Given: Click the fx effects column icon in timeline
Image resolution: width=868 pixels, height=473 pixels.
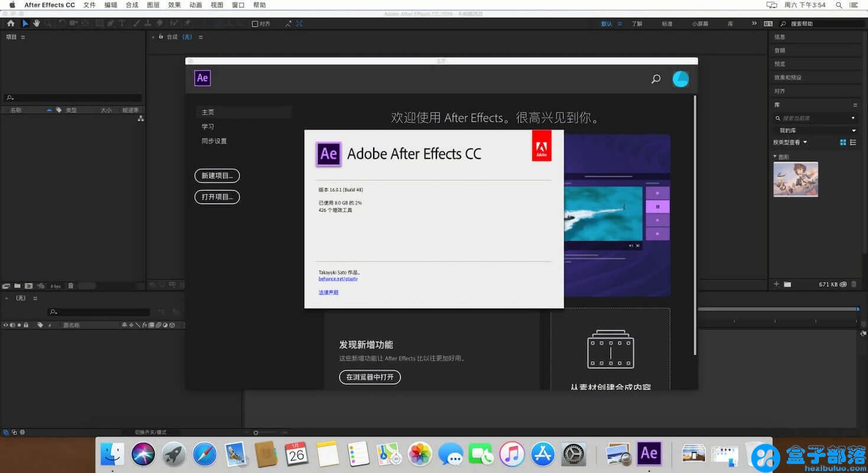Looking at the screenshot, I should [144, 325].
